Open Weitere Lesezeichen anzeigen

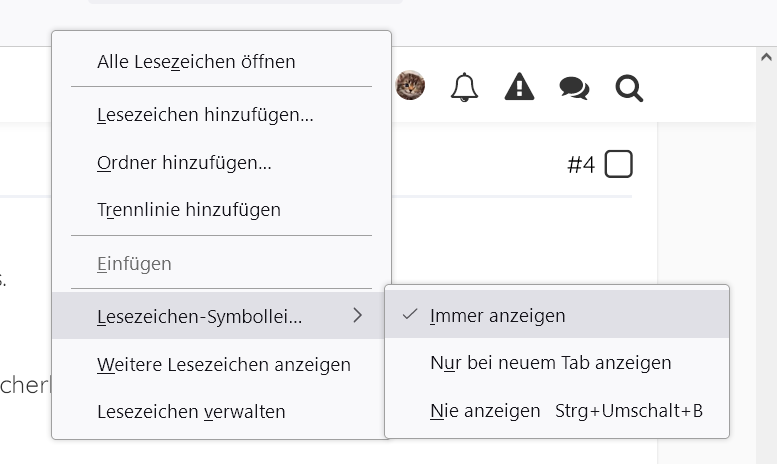223,364
